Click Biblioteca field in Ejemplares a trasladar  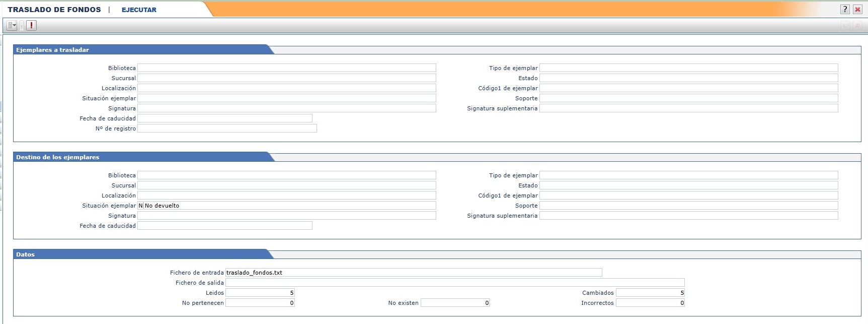pyautogui.click(x=287, y=68)
